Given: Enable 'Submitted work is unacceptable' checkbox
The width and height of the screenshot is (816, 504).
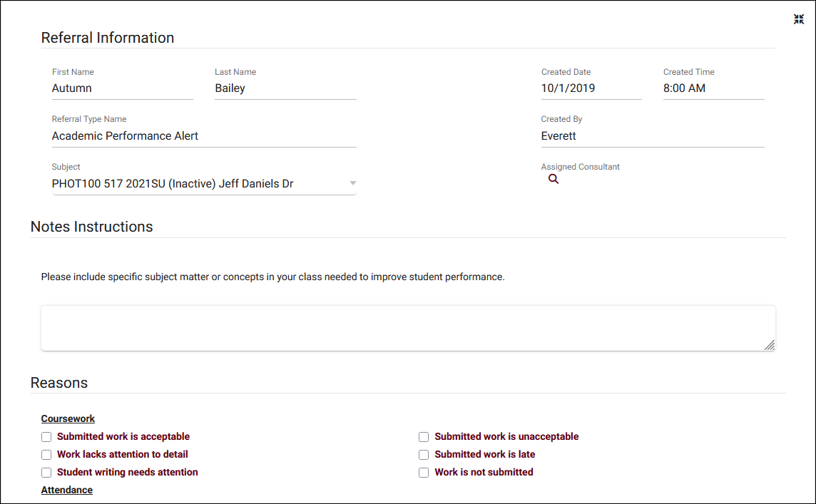Looking at the screenshot, I should [x=424, y=437].
